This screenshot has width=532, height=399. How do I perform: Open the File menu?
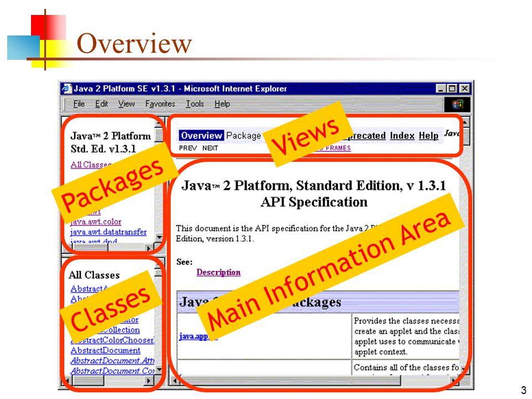(79, 104)
